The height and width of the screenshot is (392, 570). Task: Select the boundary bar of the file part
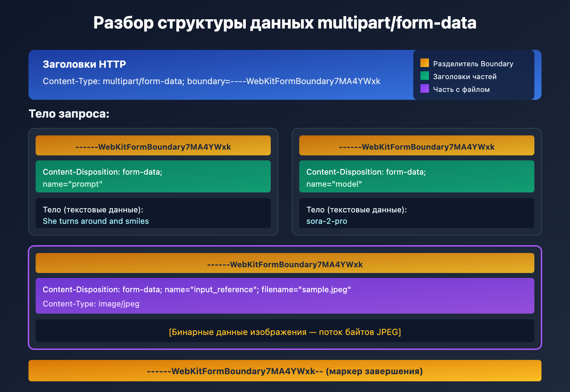click(285, 264)
